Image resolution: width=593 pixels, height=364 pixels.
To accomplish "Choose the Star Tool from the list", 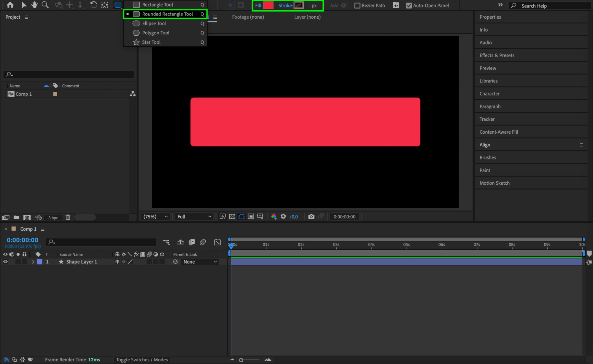I will [151, 42].
